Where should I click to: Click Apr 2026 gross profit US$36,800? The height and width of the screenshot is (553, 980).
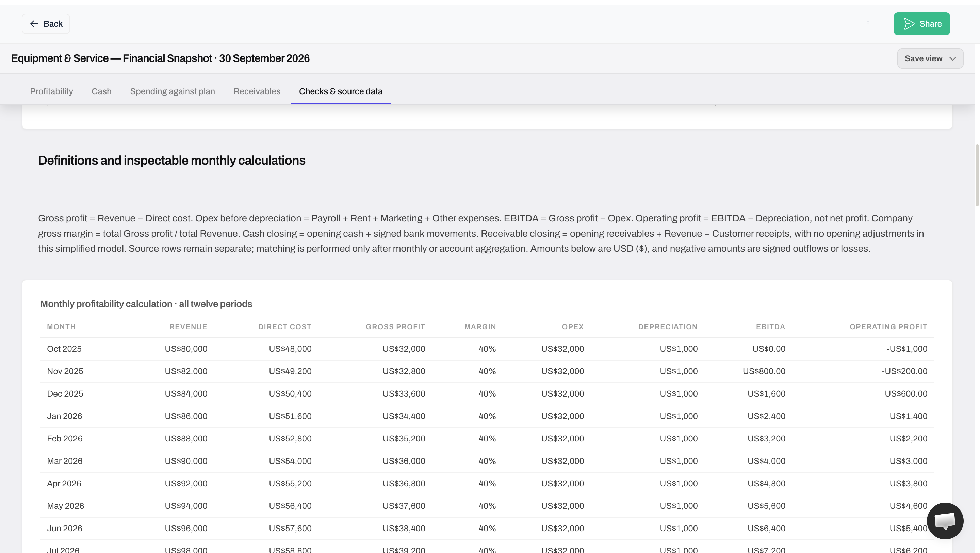pyautogui.click(x=404, y=483)
